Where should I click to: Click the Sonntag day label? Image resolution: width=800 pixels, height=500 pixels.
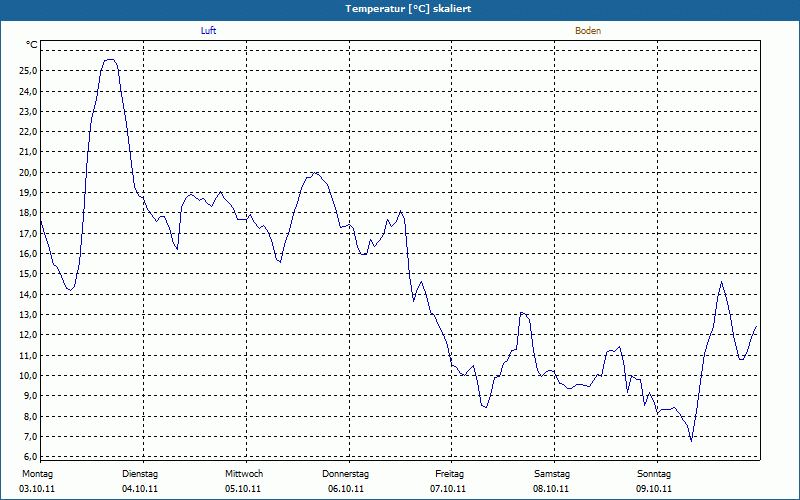tap(654, 474)
